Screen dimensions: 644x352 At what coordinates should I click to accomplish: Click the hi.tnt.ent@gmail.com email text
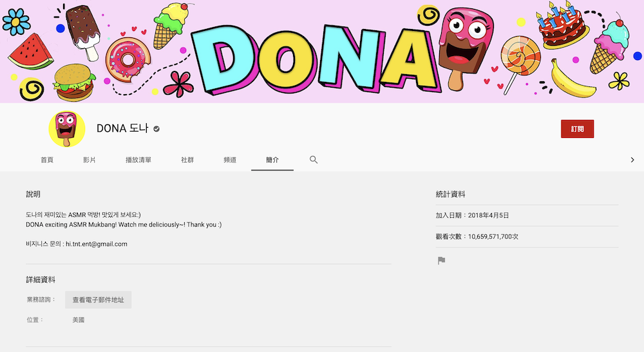pos(97,244)
